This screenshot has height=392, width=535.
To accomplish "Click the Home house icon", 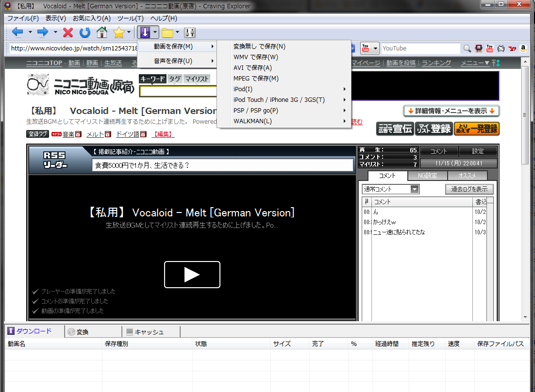I will coord(101,33).
